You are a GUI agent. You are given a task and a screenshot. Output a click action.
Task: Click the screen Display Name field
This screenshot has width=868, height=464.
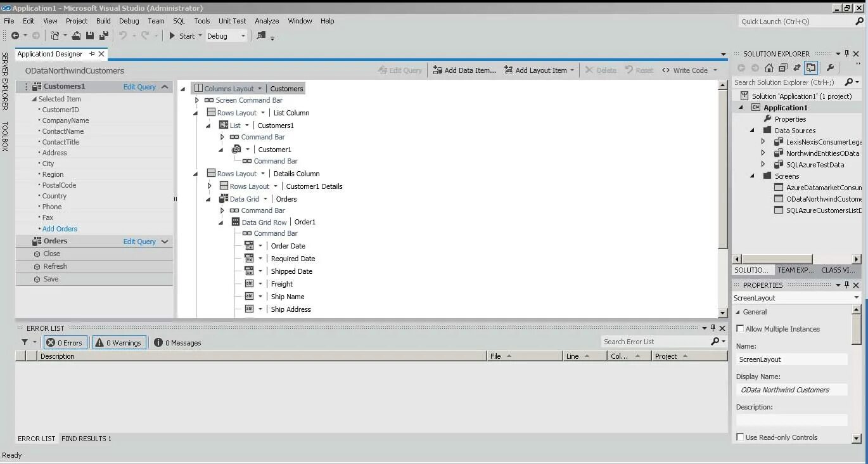(791, 390)
